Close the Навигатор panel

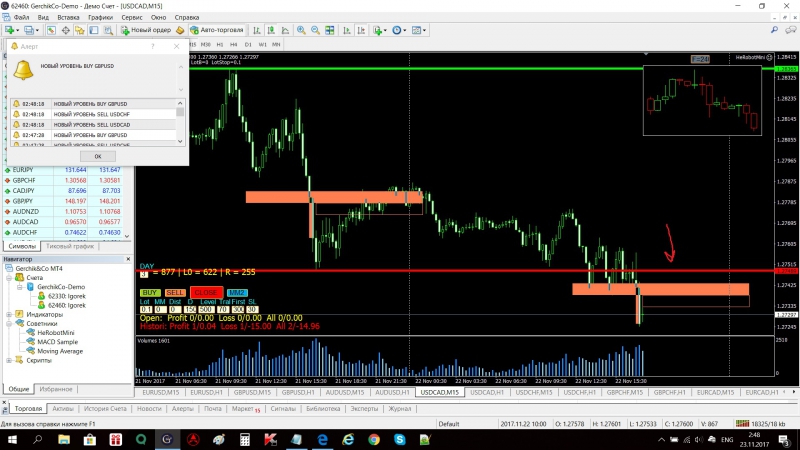(128, 259)
